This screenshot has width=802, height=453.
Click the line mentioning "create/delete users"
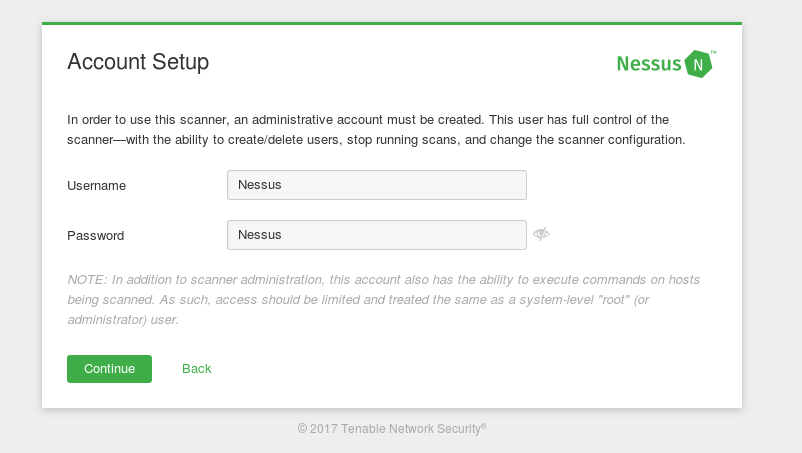[x=376, y=140]
